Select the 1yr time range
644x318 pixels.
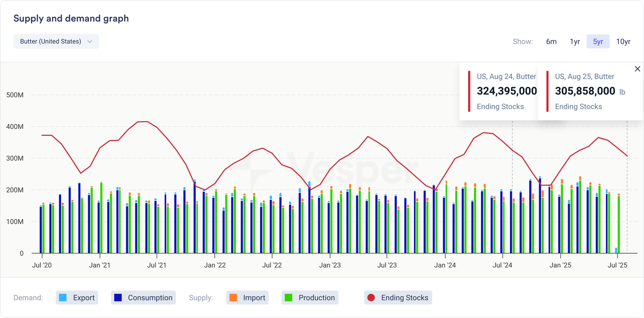(575, 42)
